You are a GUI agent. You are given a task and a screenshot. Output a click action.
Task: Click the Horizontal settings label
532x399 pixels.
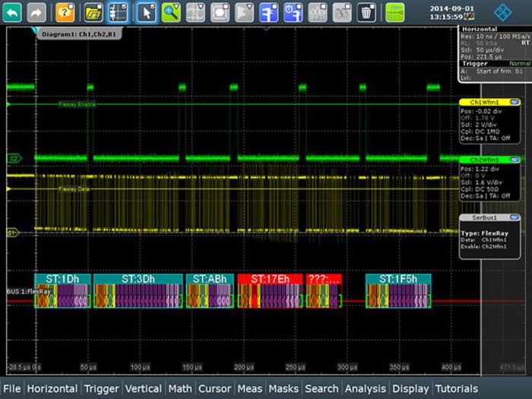pos(480,29)
